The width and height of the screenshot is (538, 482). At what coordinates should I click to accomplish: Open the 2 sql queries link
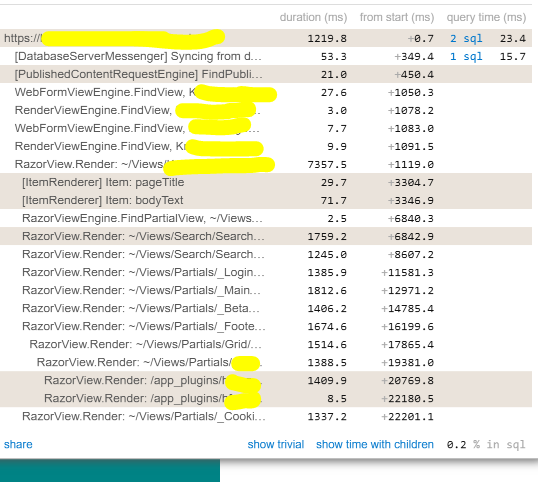pyautogui.click(x=466, y=38)
